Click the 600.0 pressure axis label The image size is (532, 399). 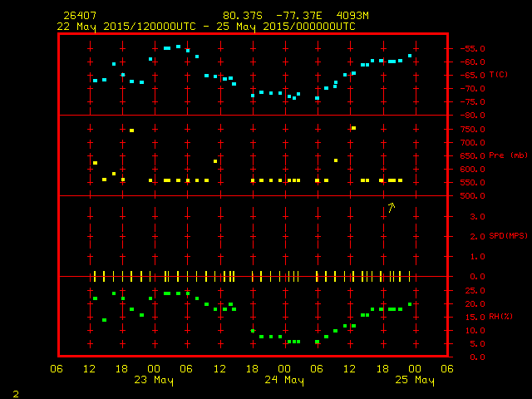473,170
